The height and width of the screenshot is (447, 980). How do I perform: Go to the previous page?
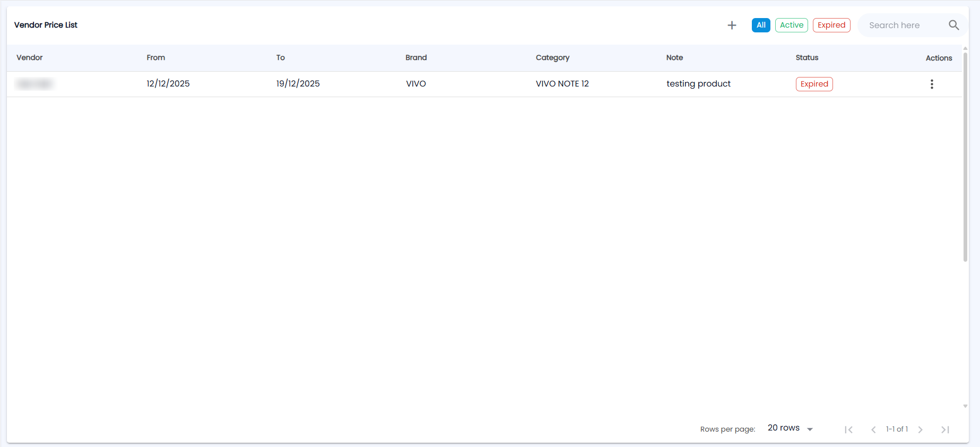pyautogui.click(x=873, y=429)
